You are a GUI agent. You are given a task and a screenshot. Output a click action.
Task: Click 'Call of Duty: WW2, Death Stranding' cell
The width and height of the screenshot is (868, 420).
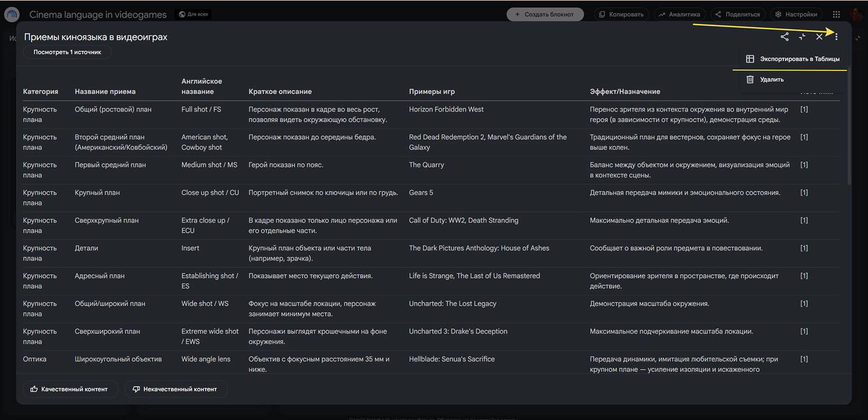[464, 220]
